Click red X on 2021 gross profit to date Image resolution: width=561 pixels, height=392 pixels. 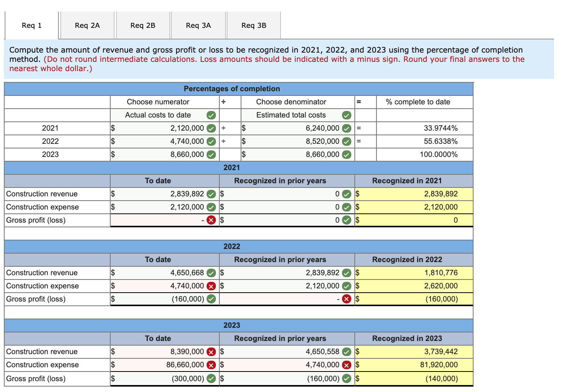[211, 220]
